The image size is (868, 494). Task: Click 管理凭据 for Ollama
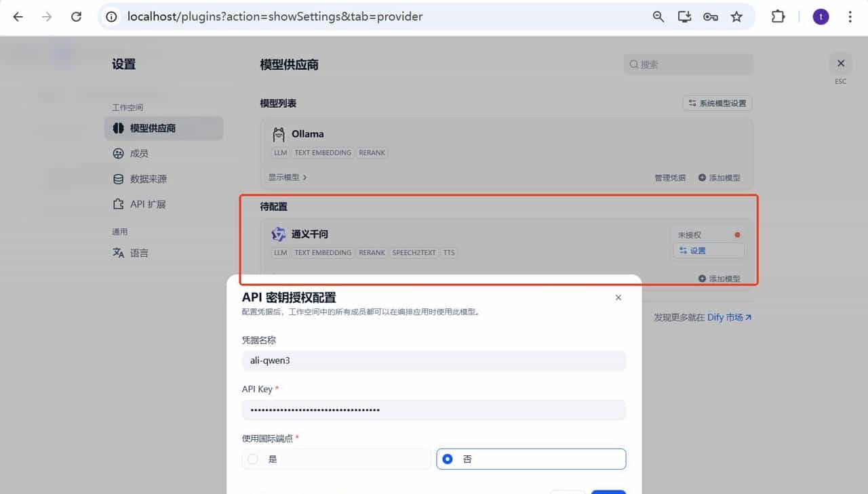(670, 178)
